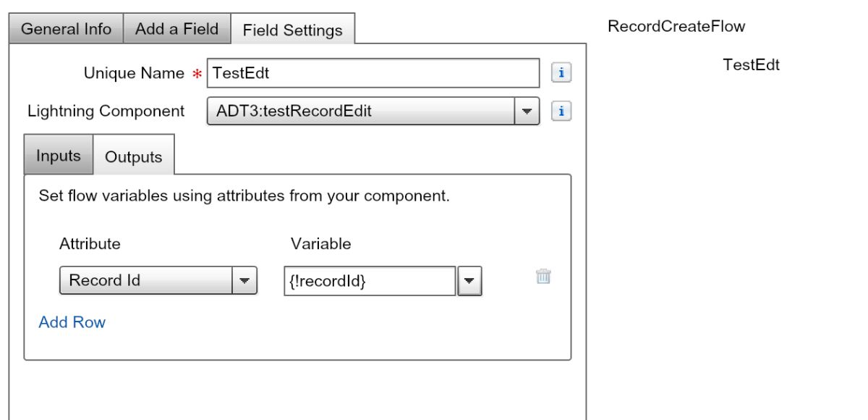Select the Field Settings tab
This screenshot has height=420, width=868.
(x=292, y=30)
